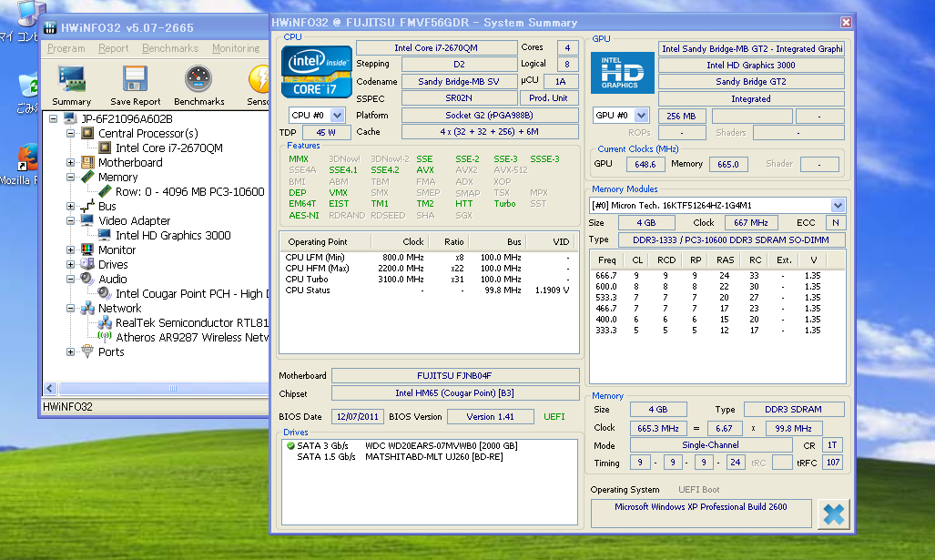Click the Save Report floppy disk icon
Screen dimensions: 935x560
click(136, 79)
